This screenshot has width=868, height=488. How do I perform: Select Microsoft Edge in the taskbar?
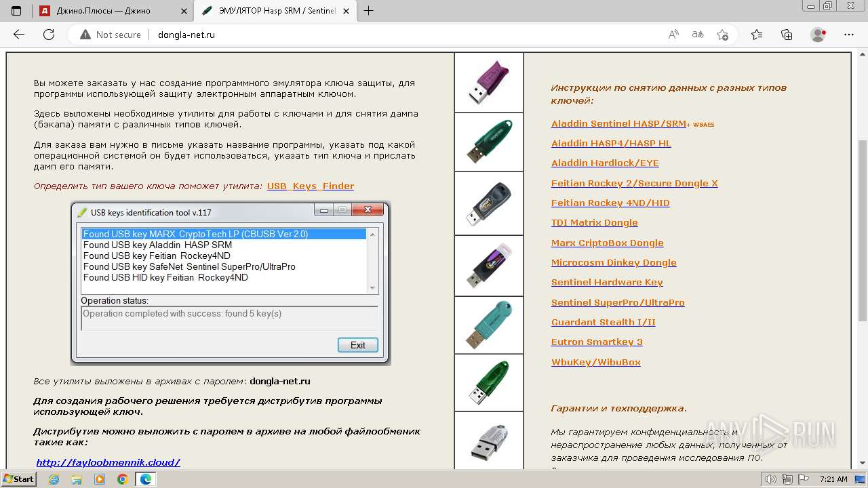coord(145,479)
